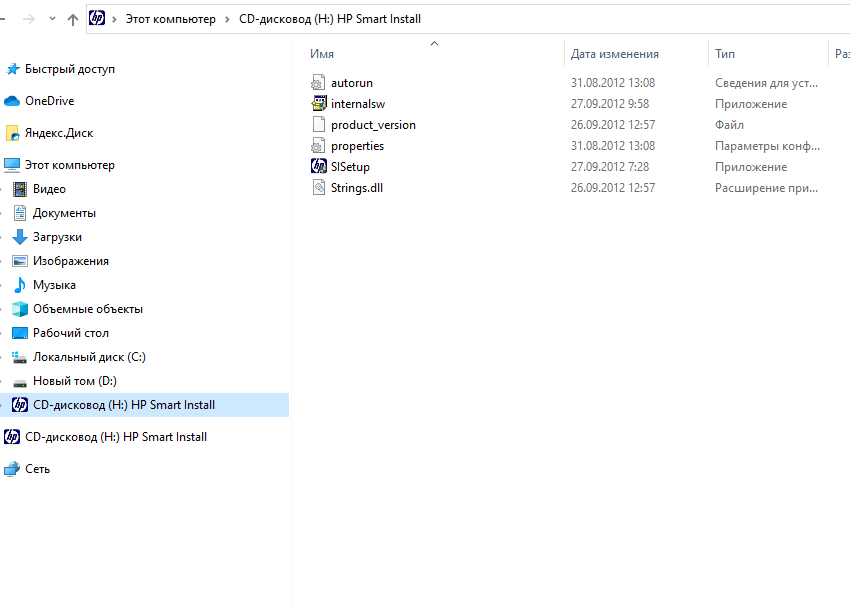Select the autorun setup information file icon

[x=319, y=82]
